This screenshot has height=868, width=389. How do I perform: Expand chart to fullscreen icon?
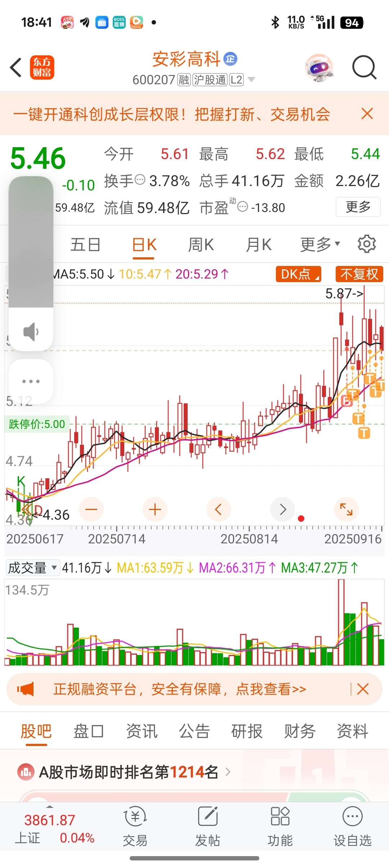pos(346,509)
